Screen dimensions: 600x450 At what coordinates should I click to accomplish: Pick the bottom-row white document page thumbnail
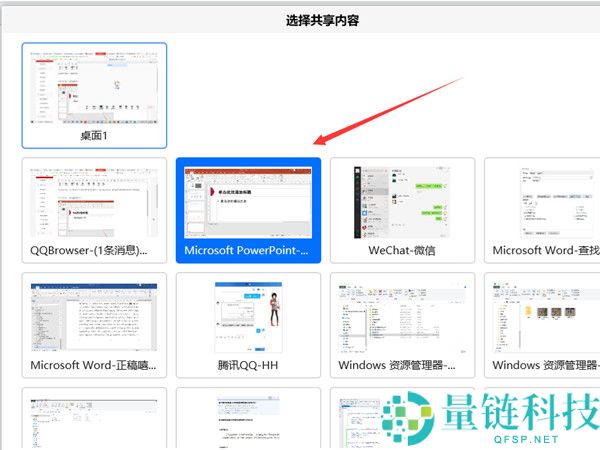click(x=248, y=422)
